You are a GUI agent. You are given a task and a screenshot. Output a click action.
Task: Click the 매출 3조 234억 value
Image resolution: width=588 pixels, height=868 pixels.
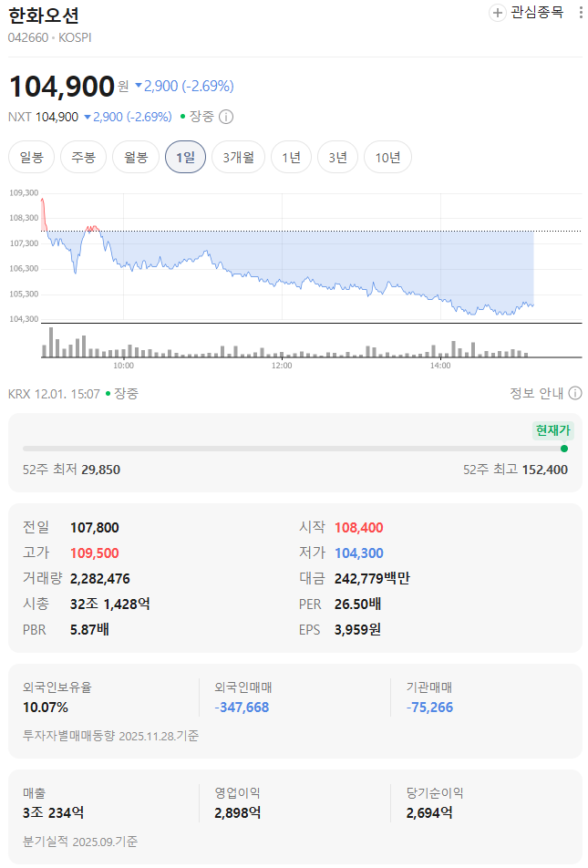54,812
